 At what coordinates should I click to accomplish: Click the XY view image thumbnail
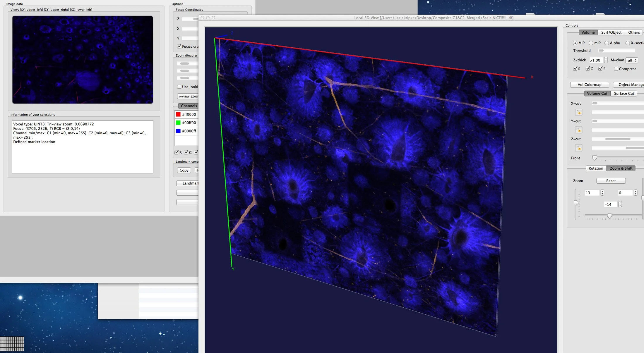point(83,60)
